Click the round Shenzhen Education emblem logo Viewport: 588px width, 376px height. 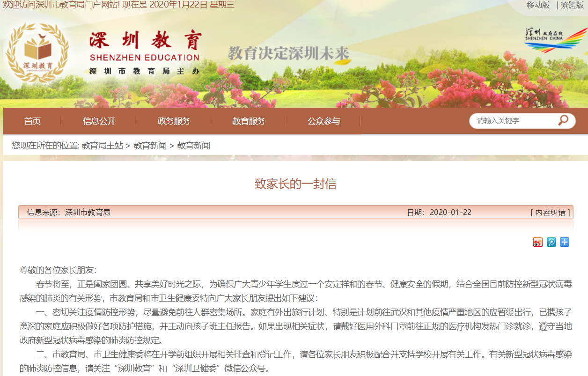37,52
